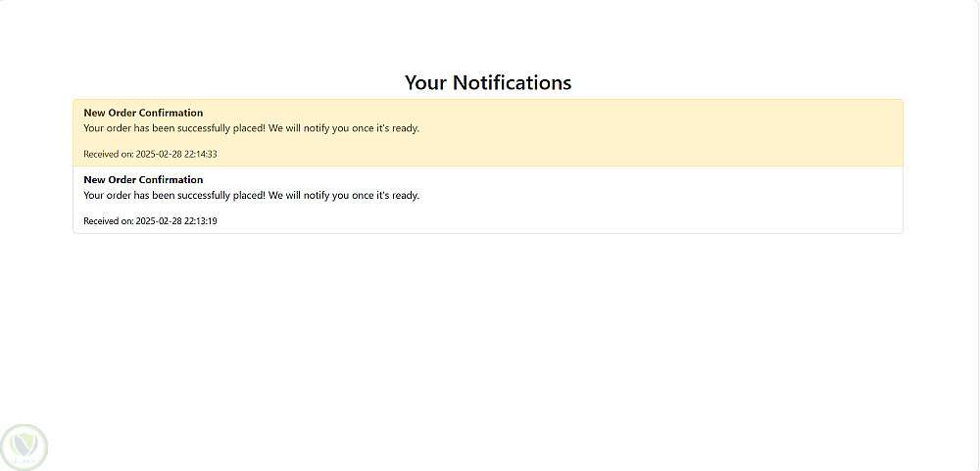This screenshot has width=980, height=471.
Task: Click the time 22:13:19 in older notification
Action: (x=200, y=221)
